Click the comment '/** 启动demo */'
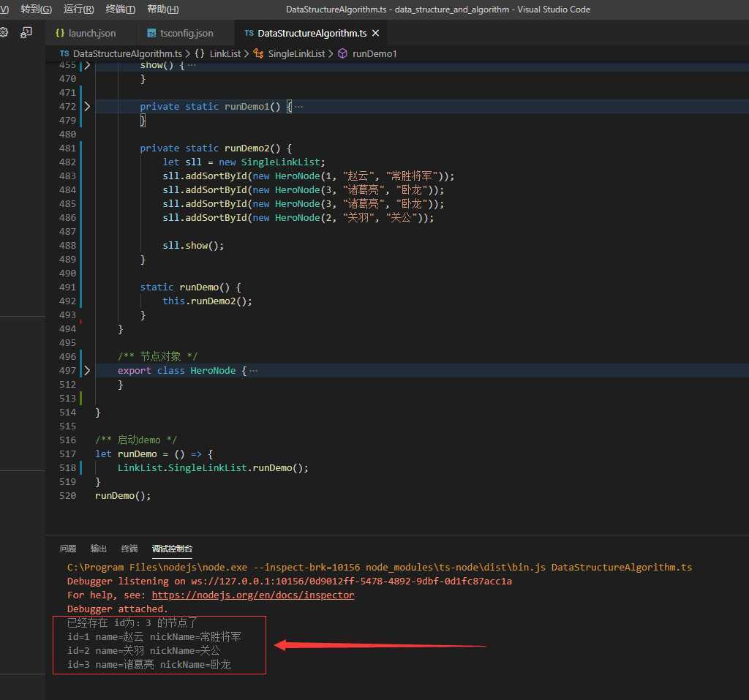The image size is (749, 700). [135, 440]
